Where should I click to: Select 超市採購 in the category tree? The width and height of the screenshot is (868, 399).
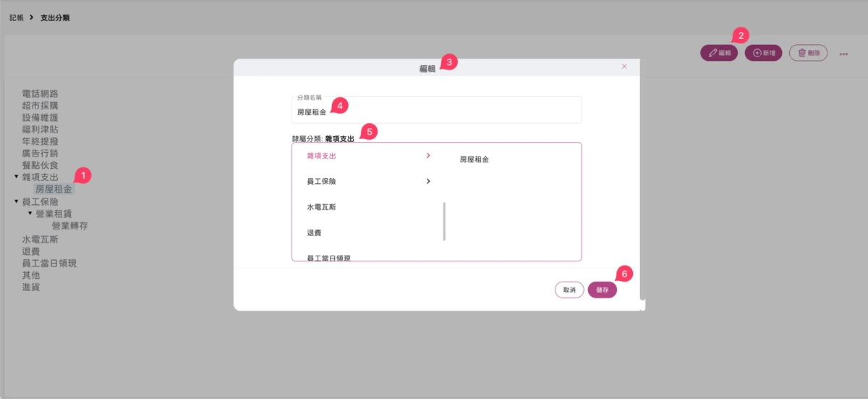point(40,106)
